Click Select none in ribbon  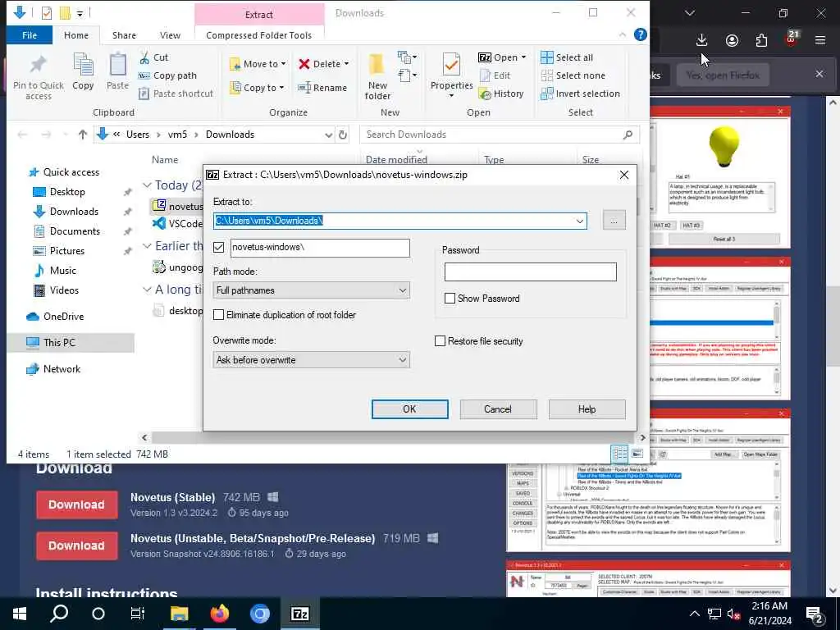[573, 75]
